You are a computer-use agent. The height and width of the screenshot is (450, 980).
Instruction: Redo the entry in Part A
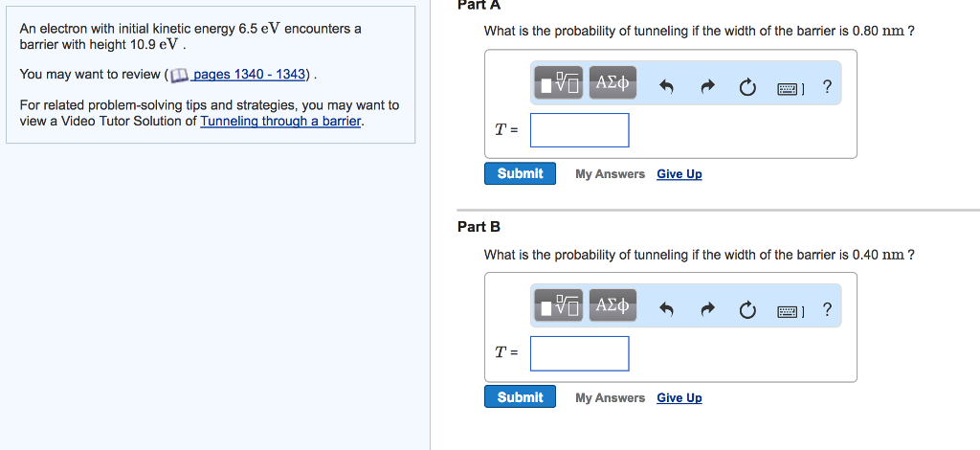click(707, 87)
